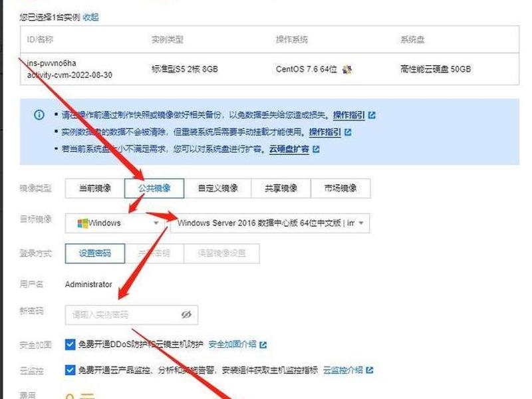Toggle password visibility eye icon
Viewport: 532px width, 399px height.
coord(186,315)
